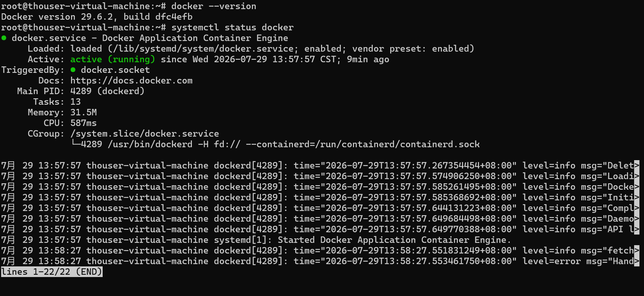Click the systemctl status docker command
Viewport: 644px width, 296px height.
click(233, 27)
